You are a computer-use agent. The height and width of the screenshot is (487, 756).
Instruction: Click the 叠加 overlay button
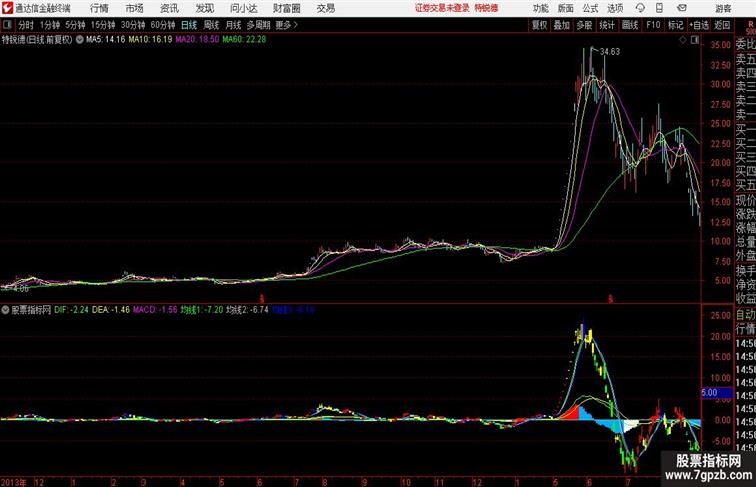click(x=562, y=25)
